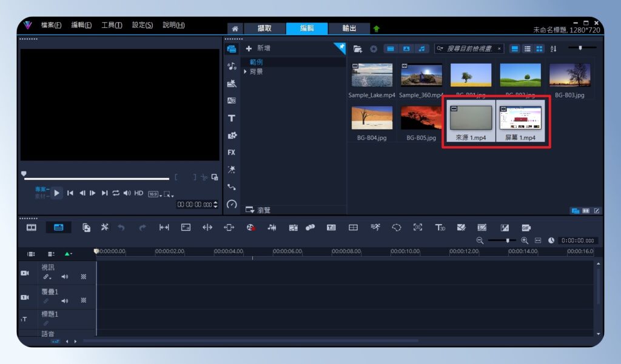Open the Overlay/Graphic library icon

coord(232,135)
